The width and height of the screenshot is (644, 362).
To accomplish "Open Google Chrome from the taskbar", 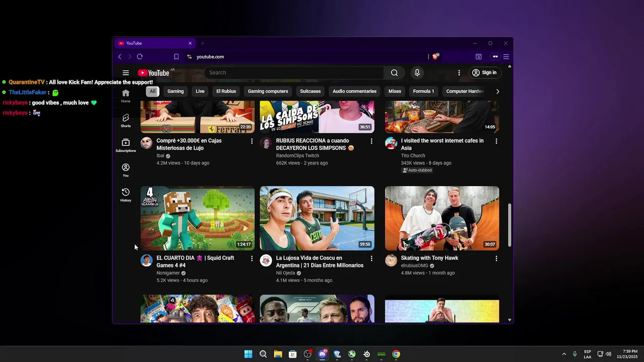I will pos(396,354).
